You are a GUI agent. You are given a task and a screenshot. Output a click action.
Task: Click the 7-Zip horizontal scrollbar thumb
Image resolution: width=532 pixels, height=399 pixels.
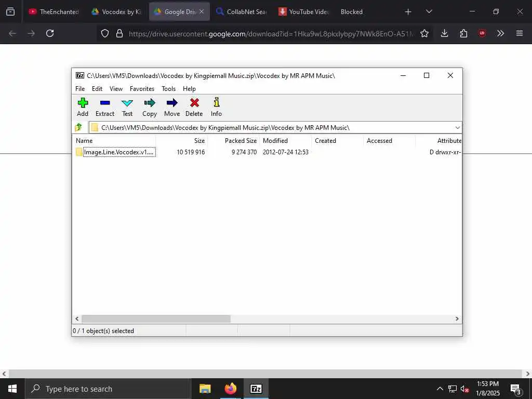(156, 319)
